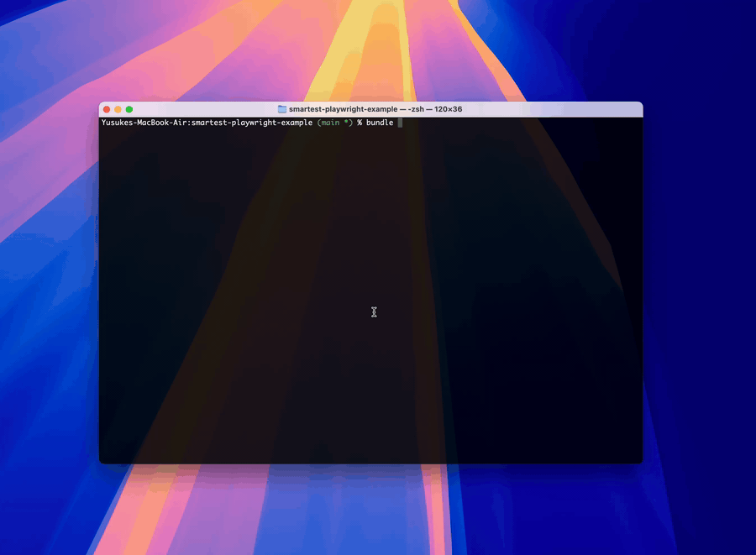Image resolution: width=756 pixels, height=555 pixels.
Task: Click the typed "bundle" command text
Action: [381, 122]
